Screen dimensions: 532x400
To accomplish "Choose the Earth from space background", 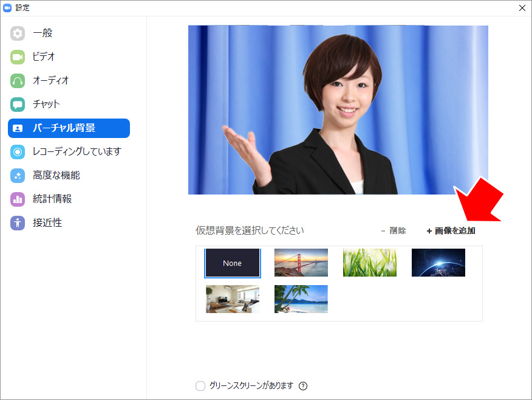I will [x=438, y=263].
